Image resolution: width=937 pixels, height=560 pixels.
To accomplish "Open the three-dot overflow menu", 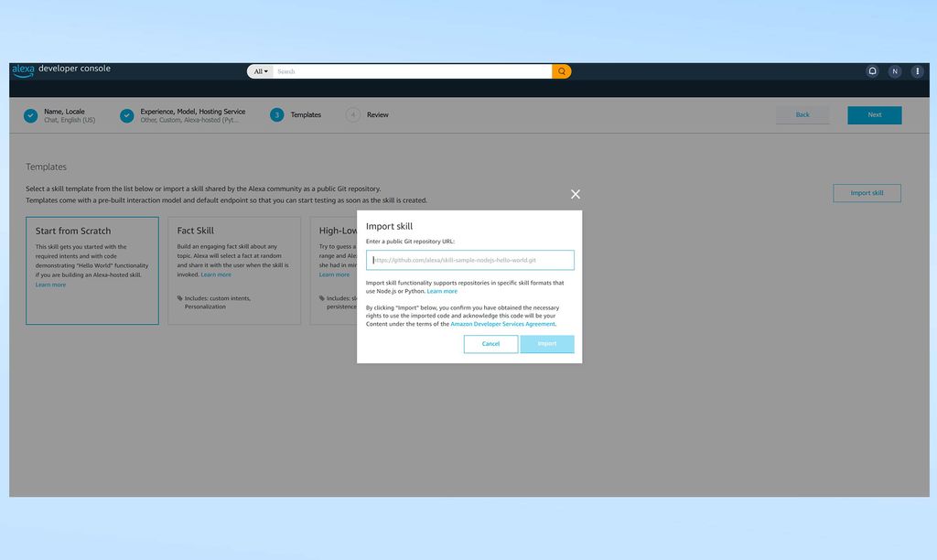I will 917,70.
